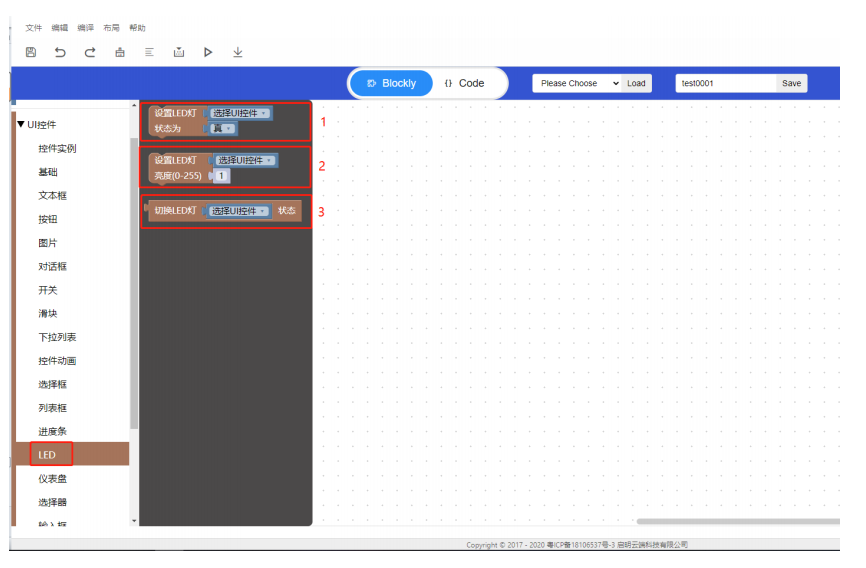Open 选择UI控件 dropdown in LED 状态为 block
Screen dimensions: 866x568
pyautogui.click(x=240, y=113)
